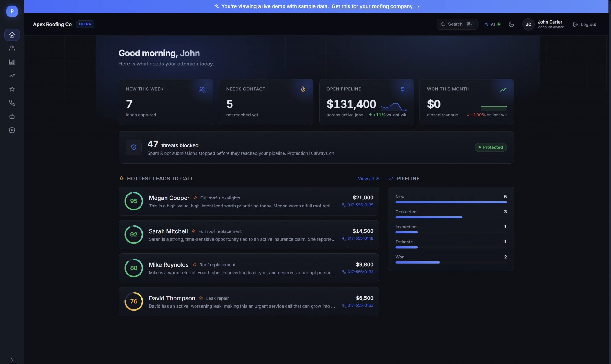
Task: Open the star reviews sidebar icon
Action: 12,89
